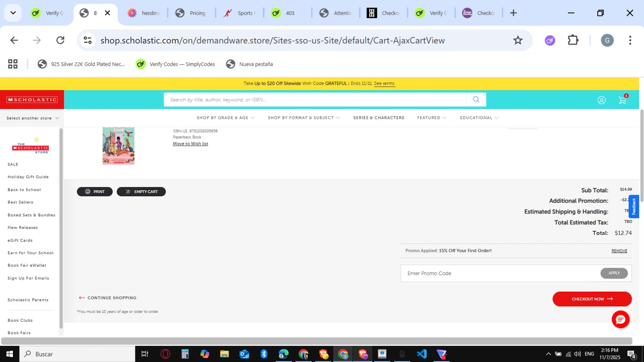
Task: Expand Shop by Format & Subject menu
Action: tap(304, 118)
